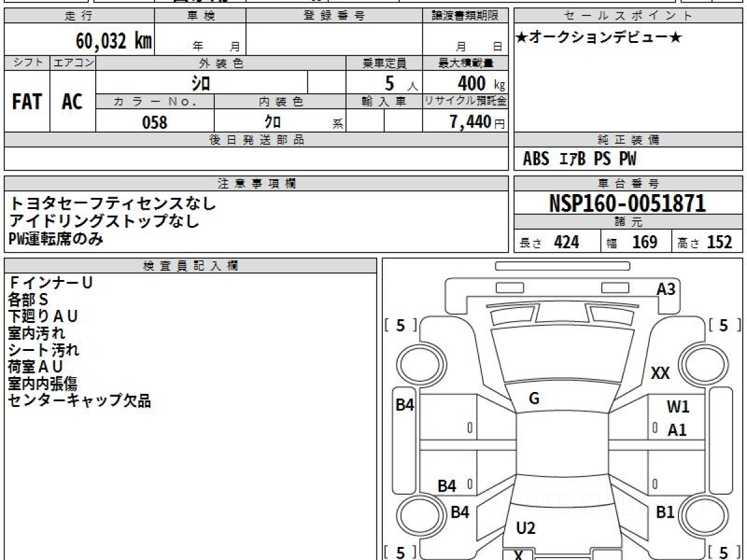Select the リサイクル預託金 header cell

click(466, 101)
